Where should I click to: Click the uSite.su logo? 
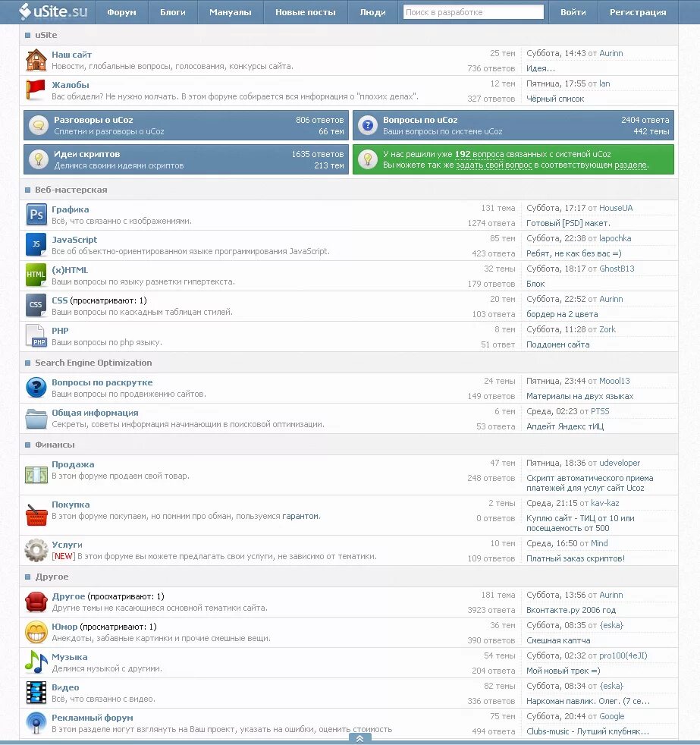(53, 11)
